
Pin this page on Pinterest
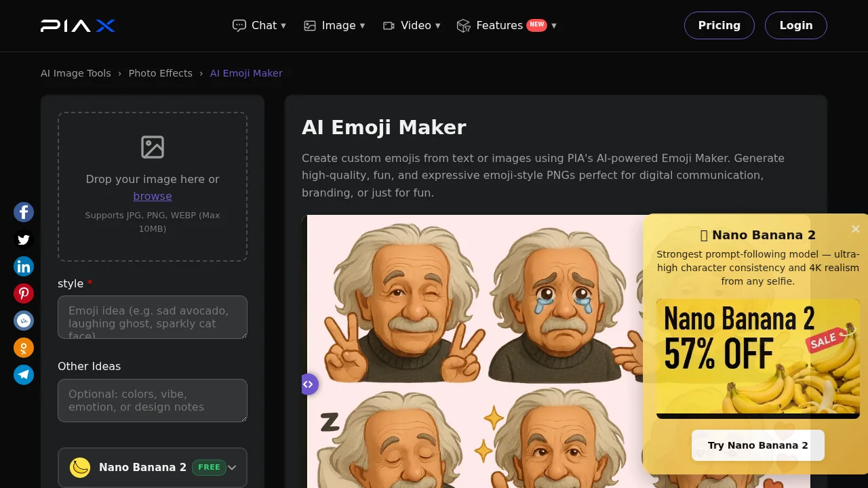[24, 293]
